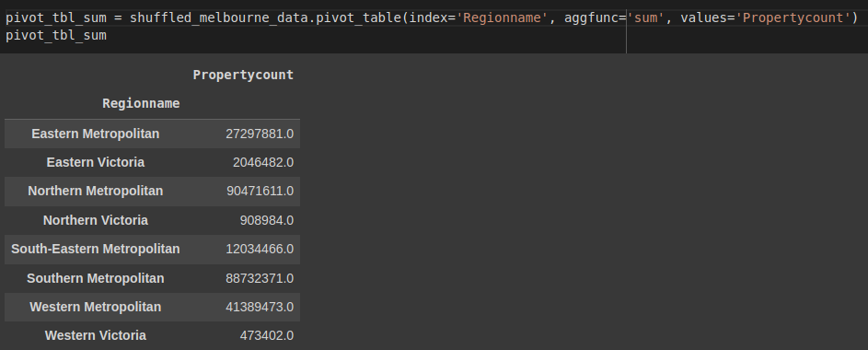Click the value 41389473.0

point(260,307)
